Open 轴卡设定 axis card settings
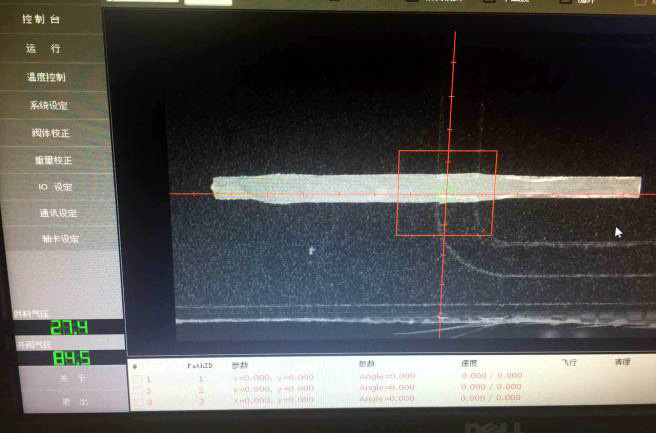The width and height of the screenshot is (656, 433). (x=60, y=239)
